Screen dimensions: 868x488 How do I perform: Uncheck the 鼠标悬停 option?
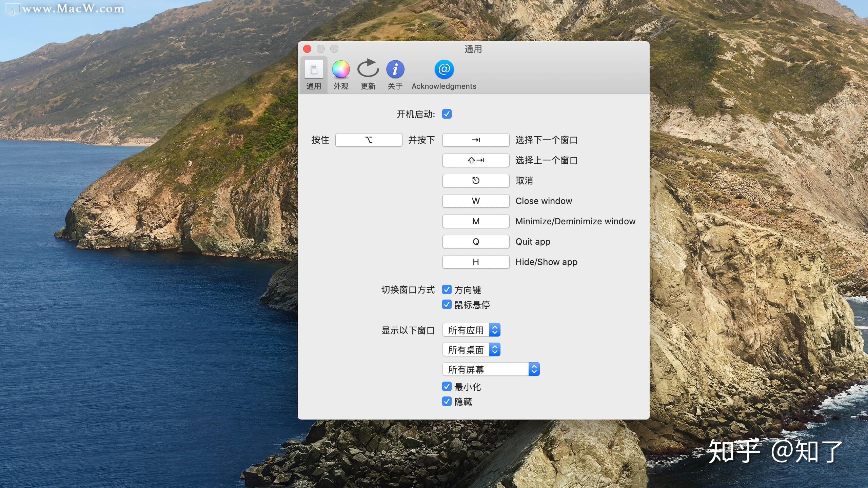click(447, 304)
